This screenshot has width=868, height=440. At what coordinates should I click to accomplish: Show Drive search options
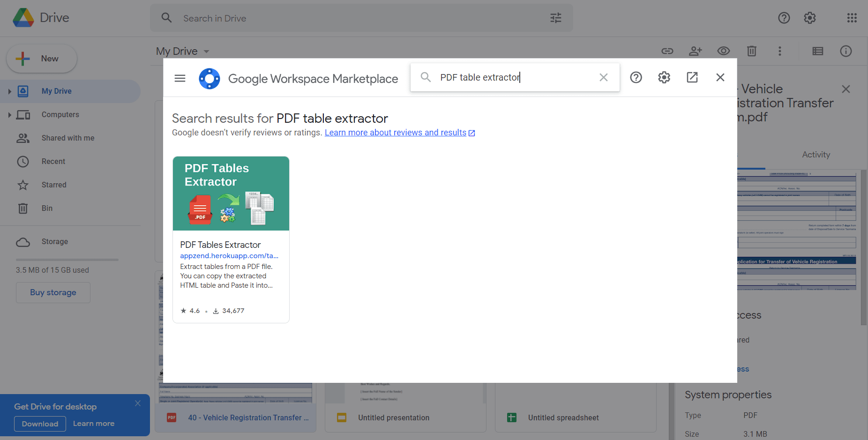[556, 18]
